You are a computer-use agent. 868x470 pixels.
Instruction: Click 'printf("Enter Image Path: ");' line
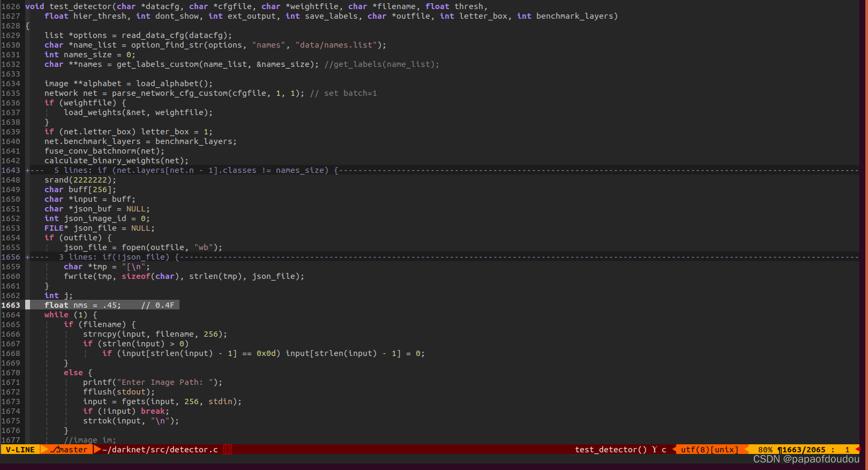coord(153,382)
